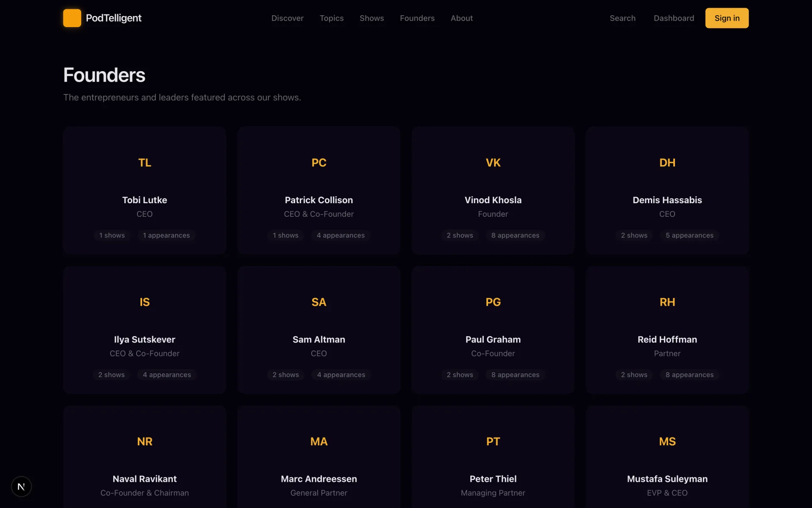The height and width of the screenshot is (508, 812).
Task: Click Ilya Sutskever's "2 shows" badge
Action: tap(111, 375)
